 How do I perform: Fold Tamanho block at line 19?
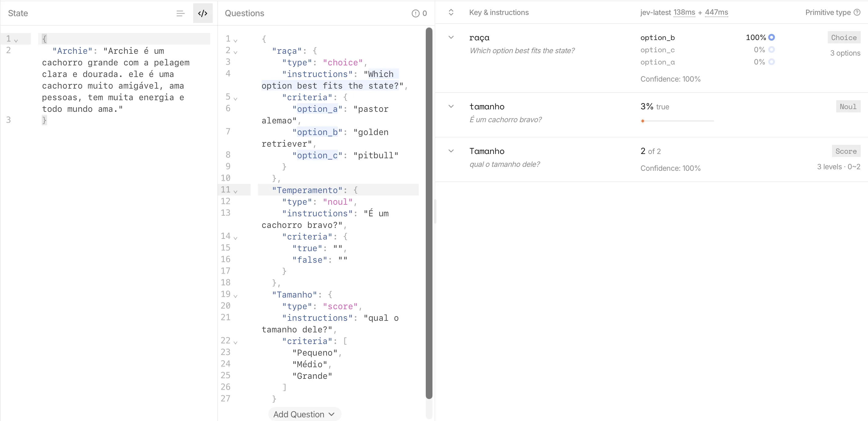[x=236, y=296]
